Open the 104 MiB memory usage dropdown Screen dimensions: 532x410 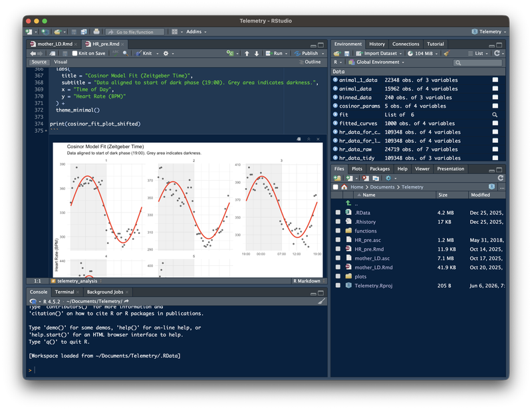423,53
